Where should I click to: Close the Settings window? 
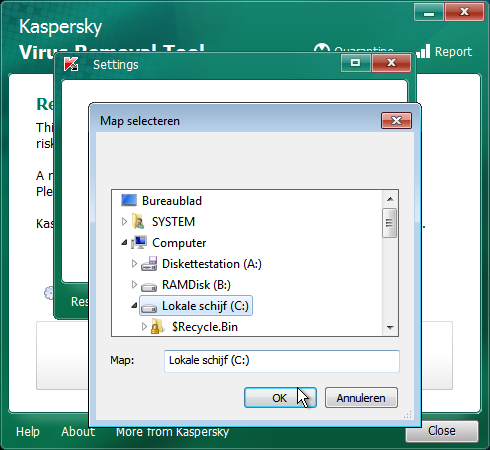(x=391, y=63)
